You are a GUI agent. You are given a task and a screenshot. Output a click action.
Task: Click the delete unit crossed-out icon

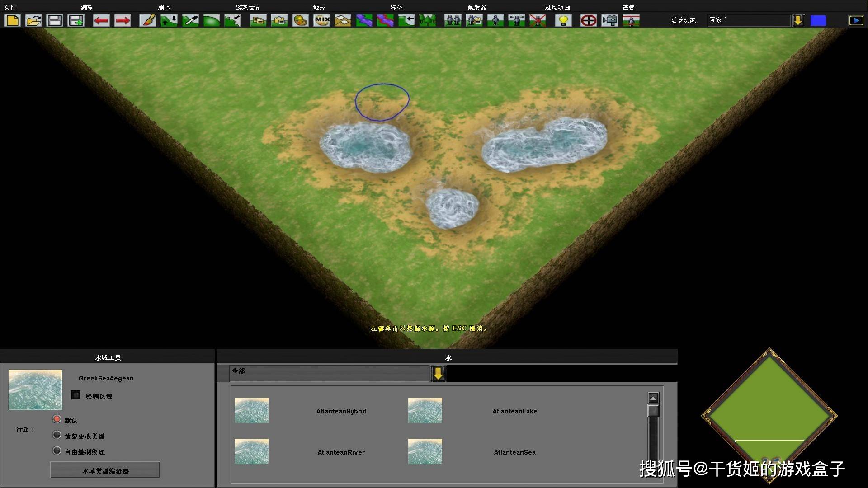coord(538,20)
